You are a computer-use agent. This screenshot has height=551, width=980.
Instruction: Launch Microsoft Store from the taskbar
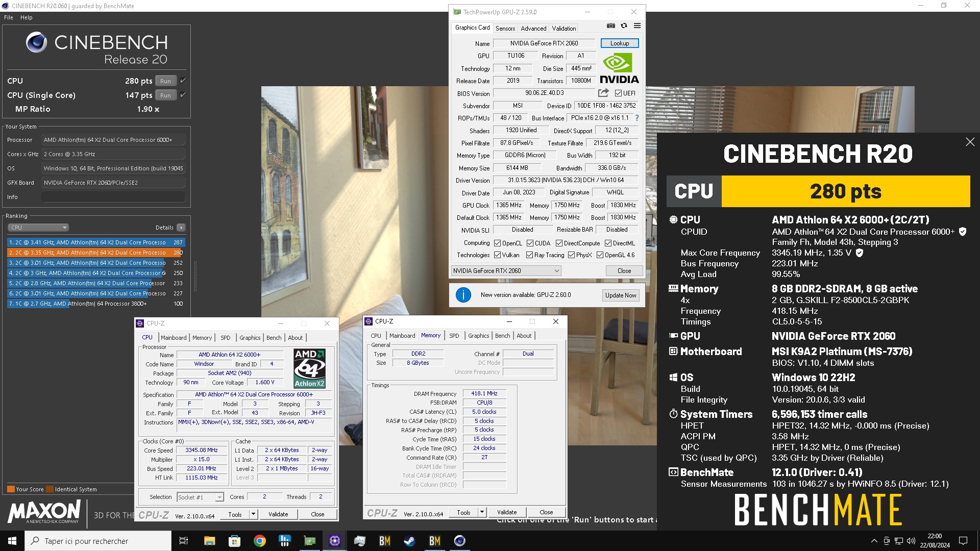tap(234, 541)
